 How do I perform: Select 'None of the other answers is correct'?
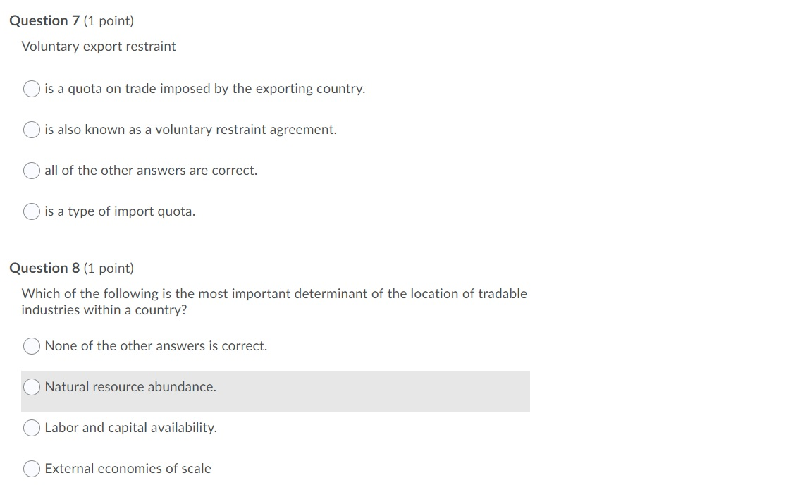[31, 346]
